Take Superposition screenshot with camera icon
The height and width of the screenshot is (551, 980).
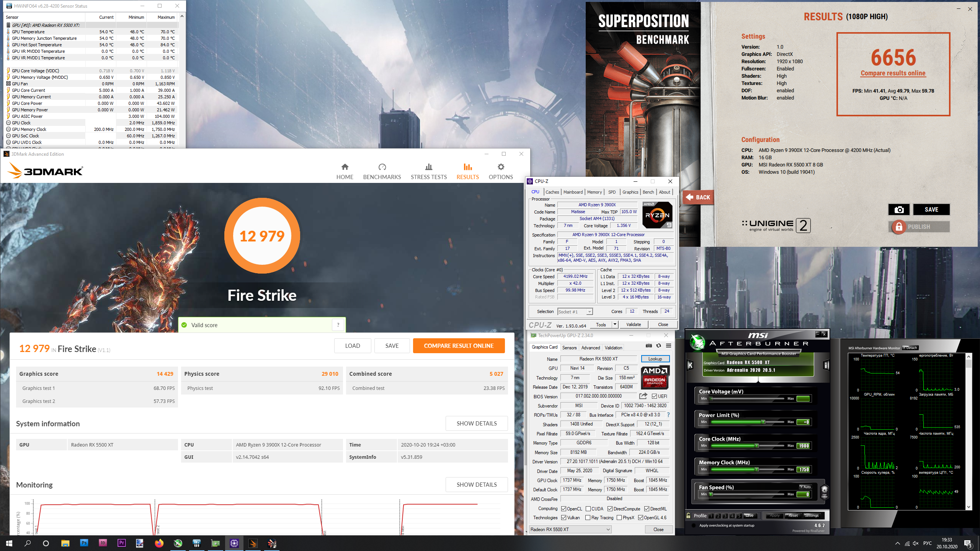pos(899,210)
